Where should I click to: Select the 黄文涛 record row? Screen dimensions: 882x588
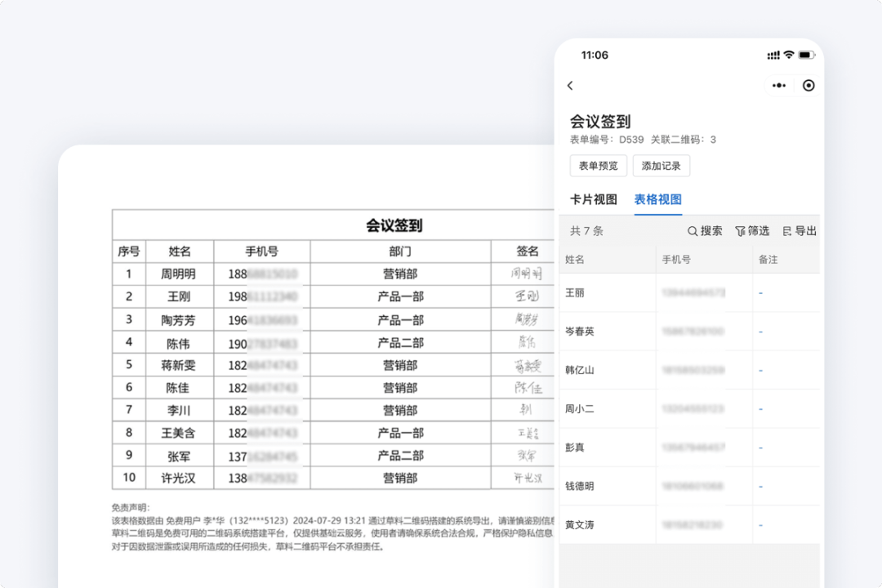pos(580,524)
